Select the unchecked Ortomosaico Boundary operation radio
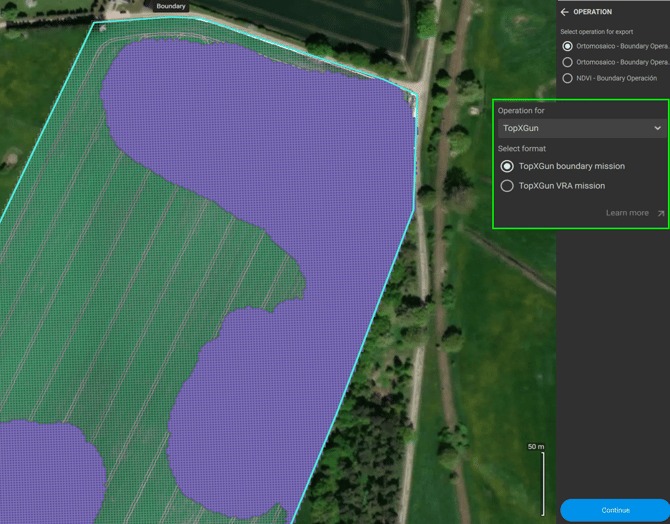The width and height of the screenshot is (670, 524). pos(568,62)
